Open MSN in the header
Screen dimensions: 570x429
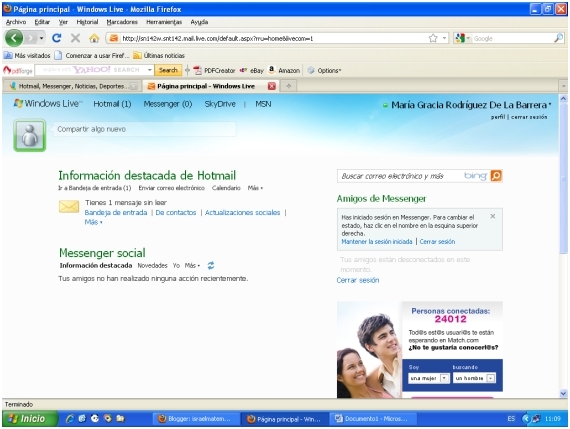263,104
